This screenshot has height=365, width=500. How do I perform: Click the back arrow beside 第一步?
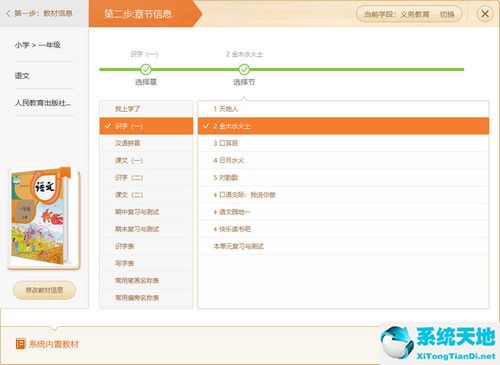pos(9,13)
